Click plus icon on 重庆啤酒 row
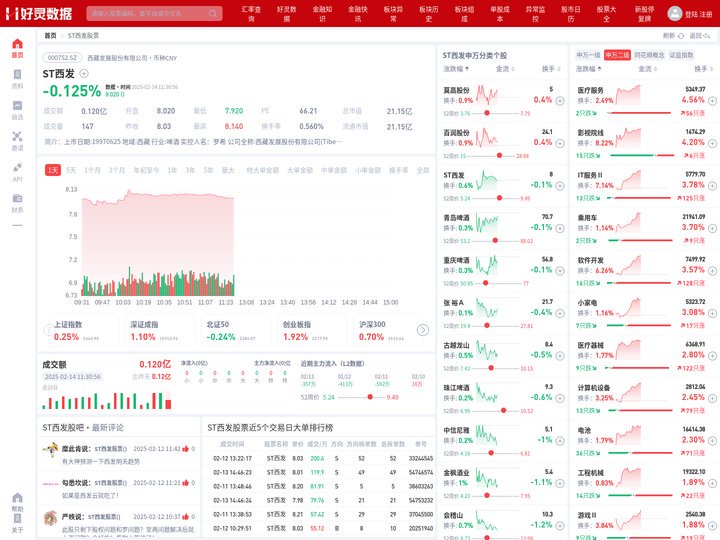The height and width of the screenshot is (540, 720). click(x=560, y=271)
